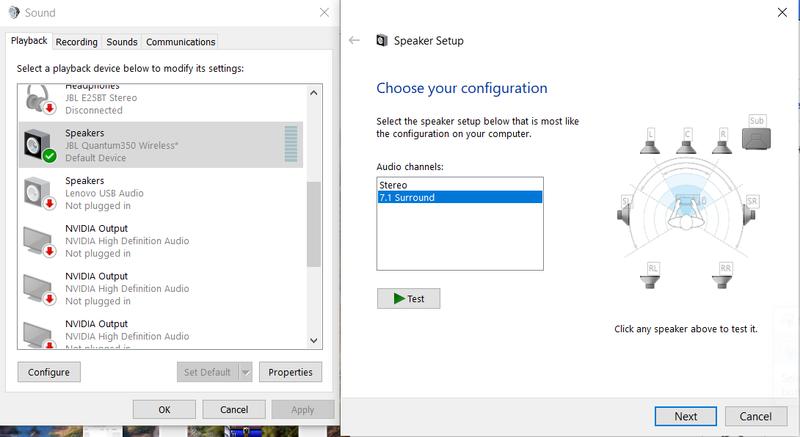
Task: Click first NVIDIA Output monitor icon
Action: 40,242
